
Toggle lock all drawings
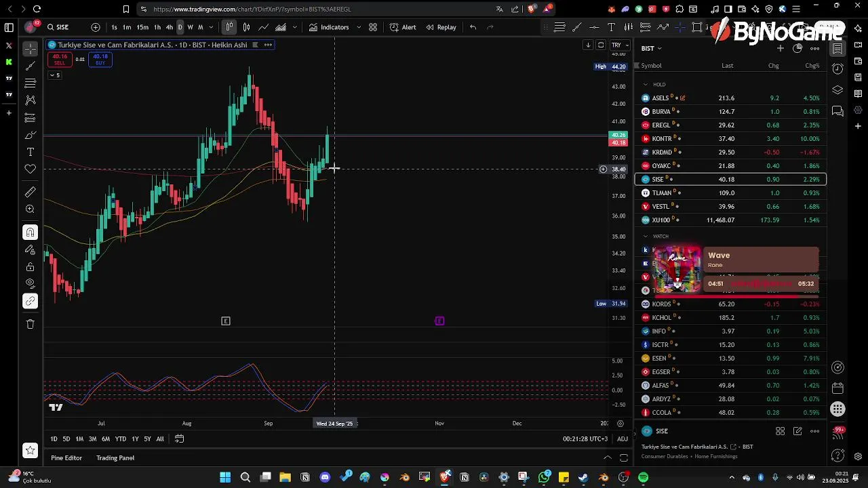[x=30, y=266]
